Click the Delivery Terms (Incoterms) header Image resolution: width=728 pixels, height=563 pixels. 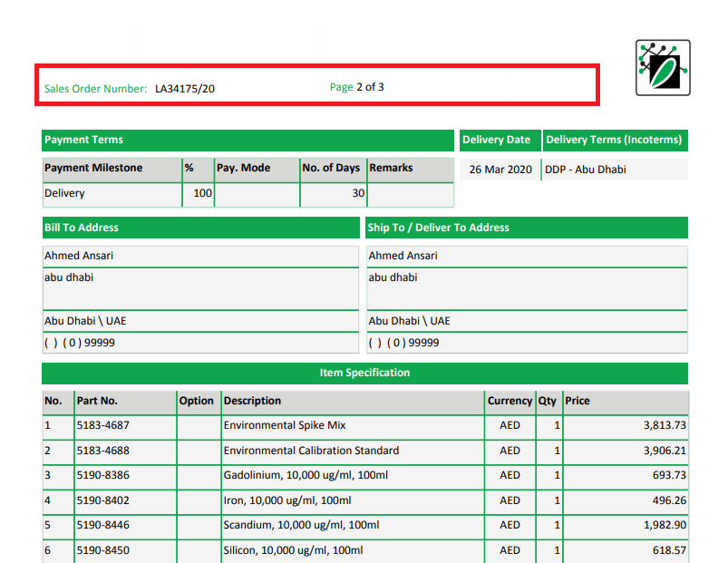[x=616, y=141]
